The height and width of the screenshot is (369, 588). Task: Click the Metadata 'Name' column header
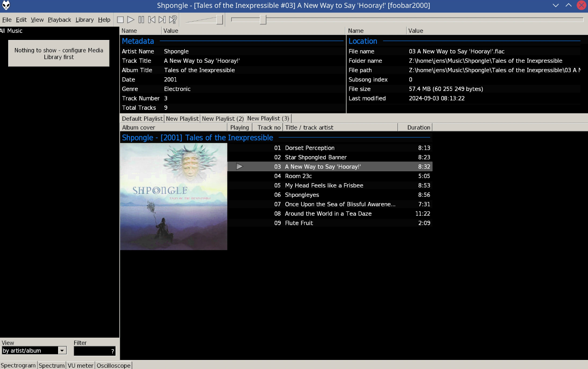click(x=141, y=31)
